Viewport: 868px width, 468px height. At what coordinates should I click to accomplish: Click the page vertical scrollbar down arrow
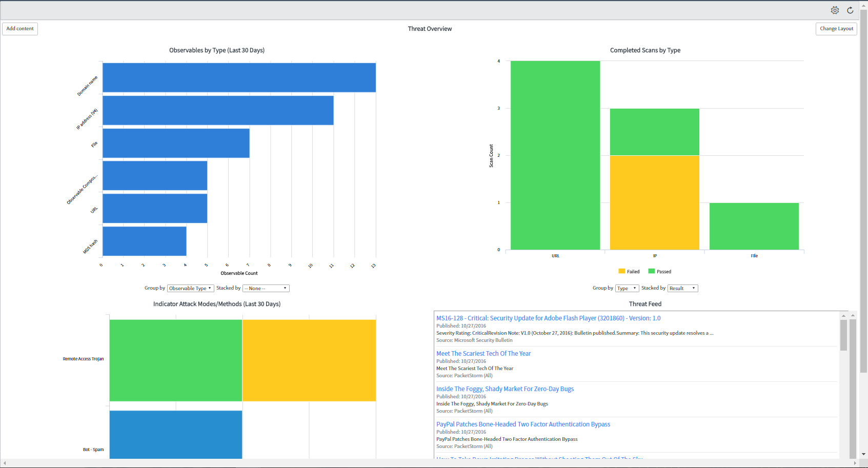point(864,454)
